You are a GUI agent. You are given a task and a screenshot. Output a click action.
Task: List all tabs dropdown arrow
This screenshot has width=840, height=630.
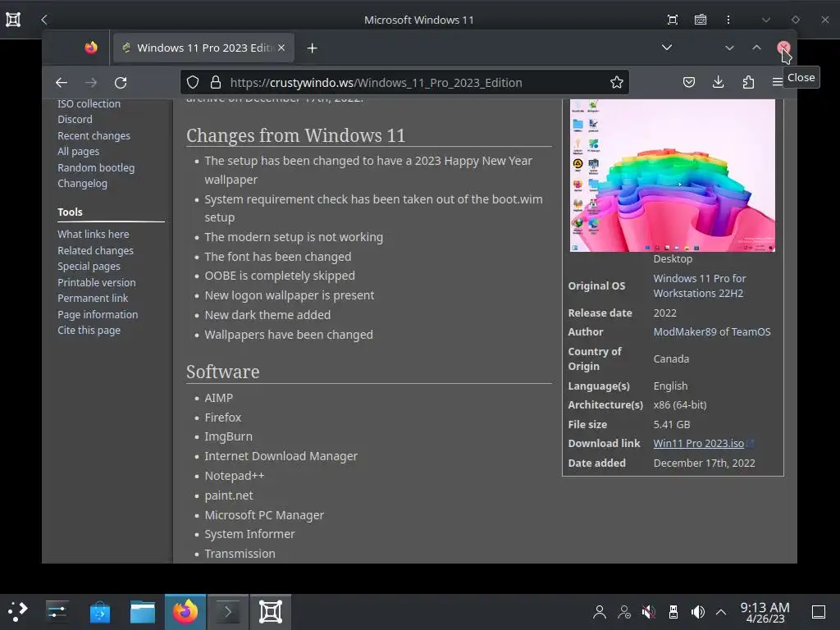[667, 48]
